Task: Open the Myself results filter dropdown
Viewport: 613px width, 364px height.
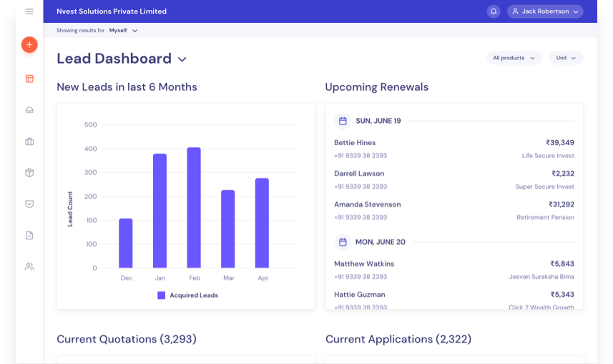Action: pos(123,31)
